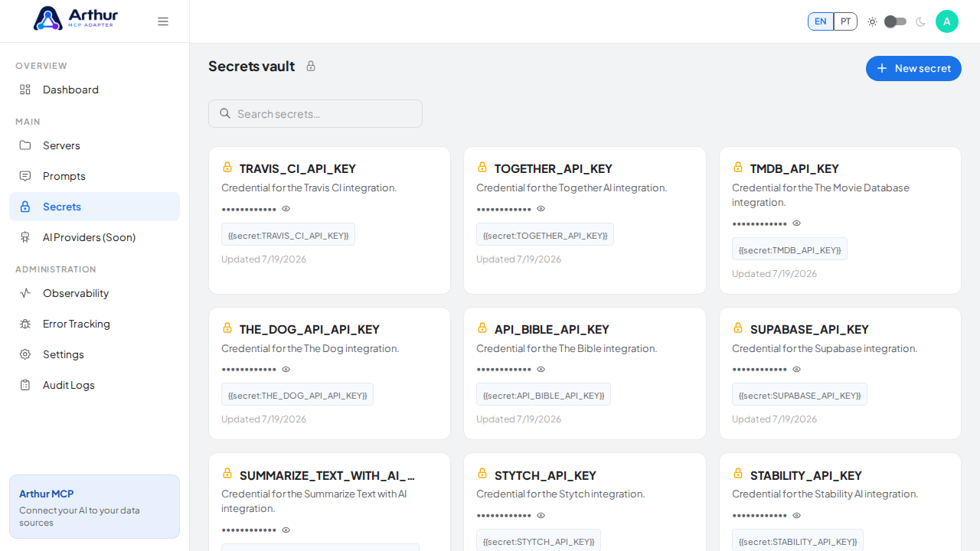Click the lock icon on the STYTCH_API_KEY card
This screenshot has width=980, height=551.
pos(482,474)
